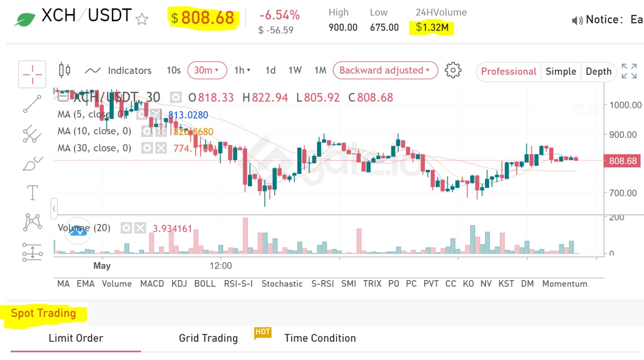This screenshot has height=360, width=644.
Task: Favorite XCH/USDT with the star
Action: [142, 20]
